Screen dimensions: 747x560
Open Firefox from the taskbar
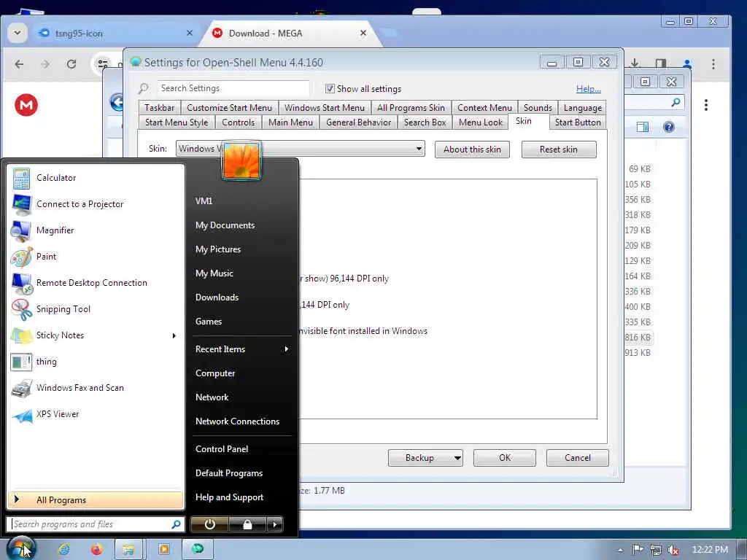click(97, 550)
